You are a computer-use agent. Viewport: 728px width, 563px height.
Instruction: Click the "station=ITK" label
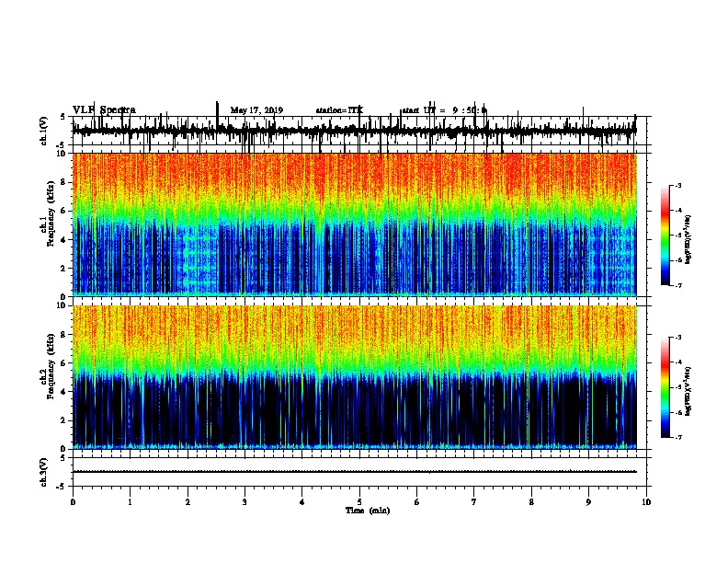pyautogui.click(x=339, y=110)
